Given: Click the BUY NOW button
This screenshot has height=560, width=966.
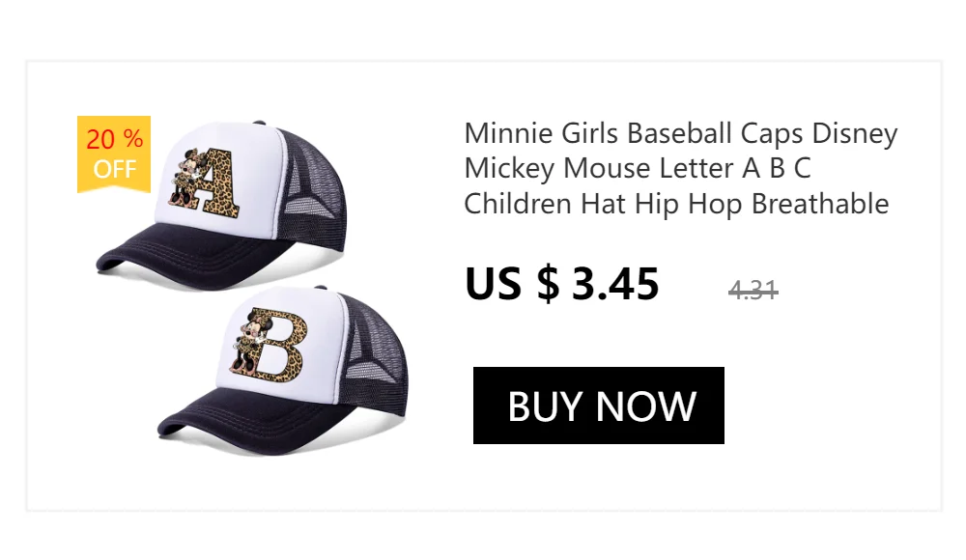Looking at the screenshot, I should pos(598,406).
